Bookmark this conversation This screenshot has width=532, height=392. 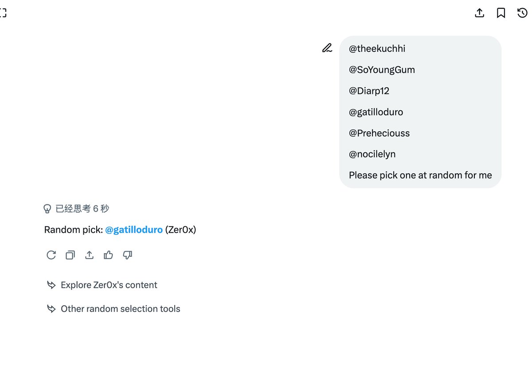[x=501, y=13]
